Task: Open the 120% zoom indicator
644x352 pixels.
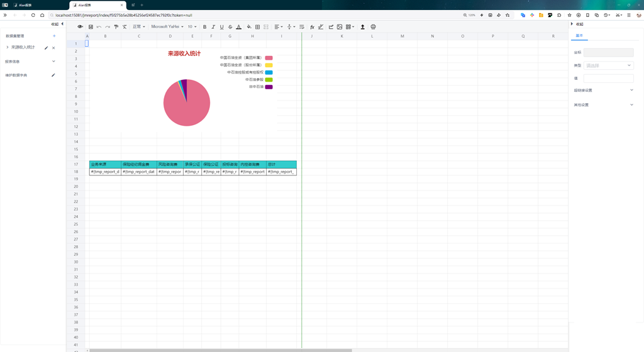Action: point(469,15)
